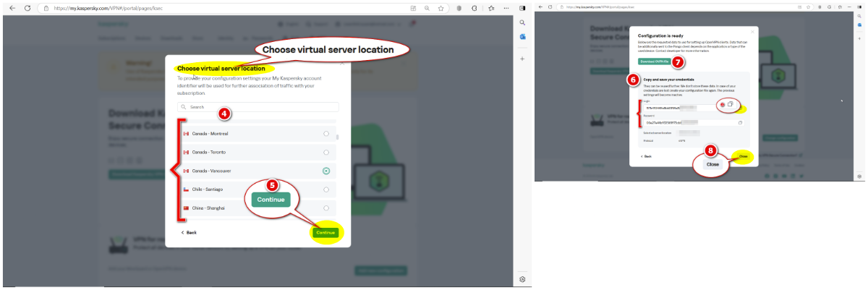Open Outlook in the left Edge sidebar

[522, 37]
